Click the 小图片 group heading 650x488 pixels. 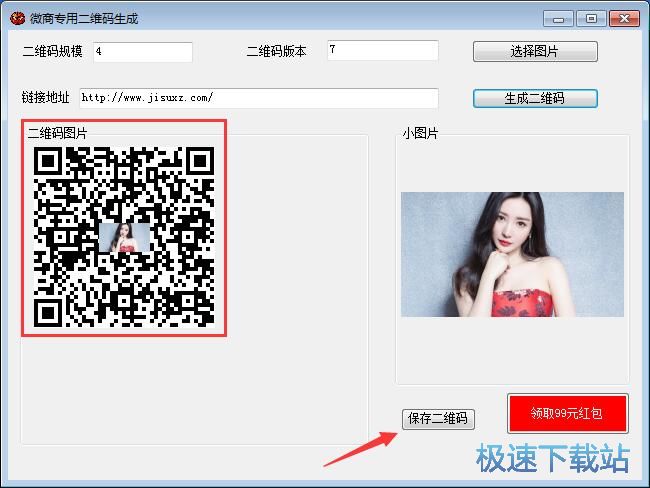(420, 133)
